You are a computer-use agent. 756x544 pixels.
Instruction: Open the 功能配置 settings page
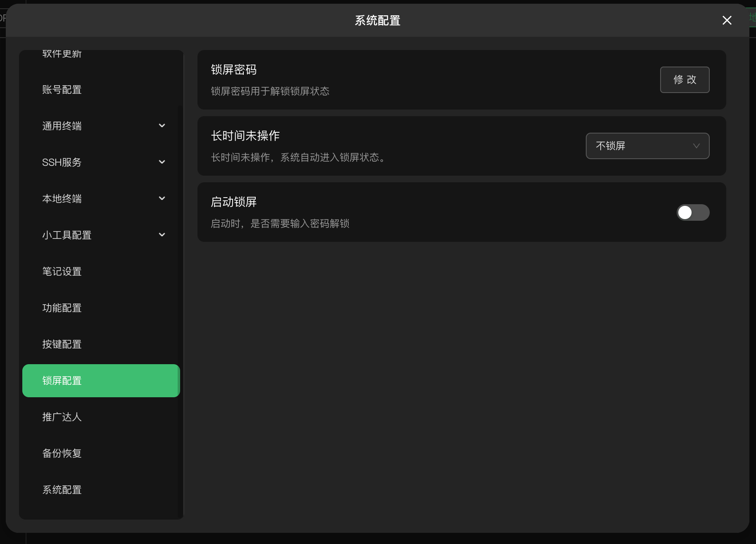tap(62, 308)
